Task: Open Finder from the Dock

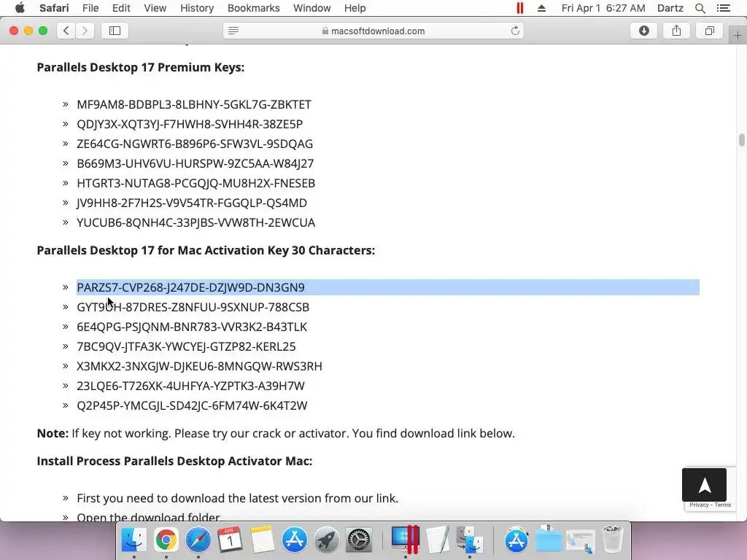Action: pyautogui.click(x=134, y=540)
